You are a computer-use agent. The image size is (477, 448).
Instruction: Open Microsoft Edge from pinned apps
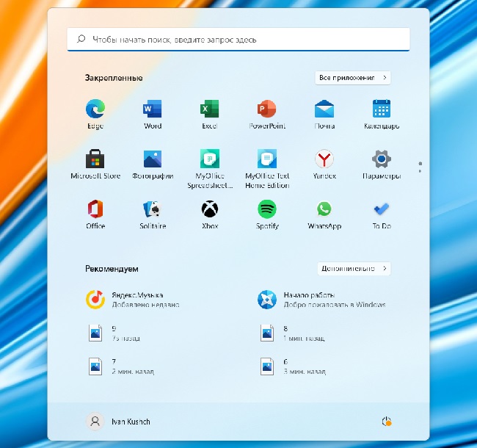point(95,114)
